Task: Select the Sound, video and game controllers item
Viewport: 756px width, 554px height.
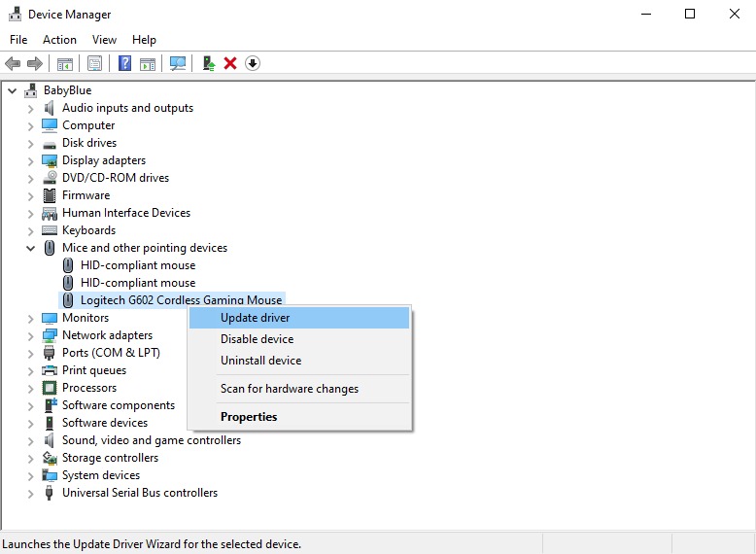Action: tap(151, 440)
